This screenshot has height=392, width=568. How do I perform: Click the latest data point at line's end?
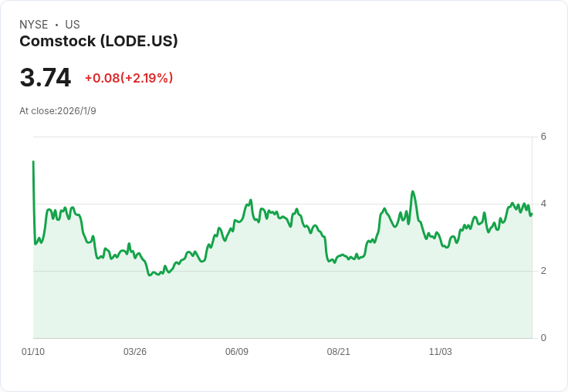531,214
